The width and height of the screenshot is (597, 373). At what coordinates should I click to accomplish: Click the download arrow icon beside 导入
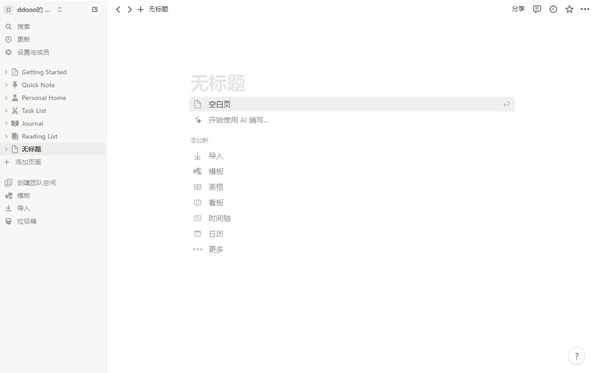(198, 156)
